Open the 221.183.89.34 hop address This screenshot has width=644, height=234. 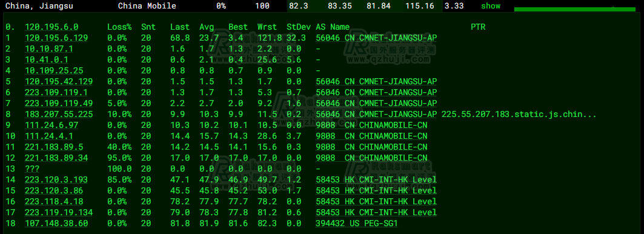coord(56,158)
